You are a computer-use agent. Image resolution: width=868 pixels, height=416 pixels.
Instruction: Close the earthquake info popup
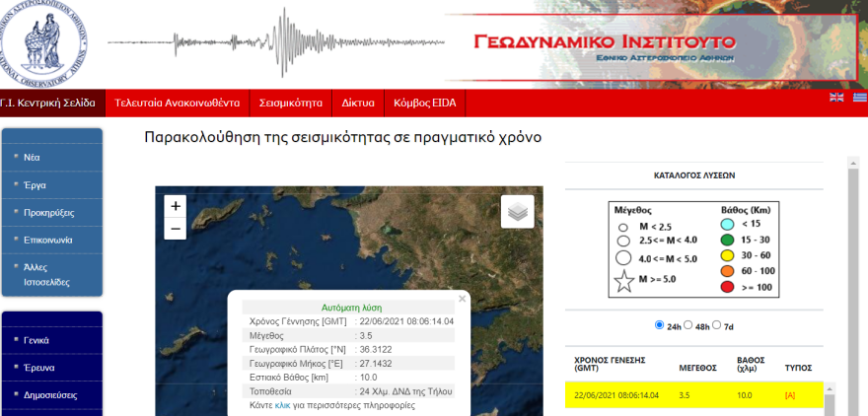coord(463,299)
